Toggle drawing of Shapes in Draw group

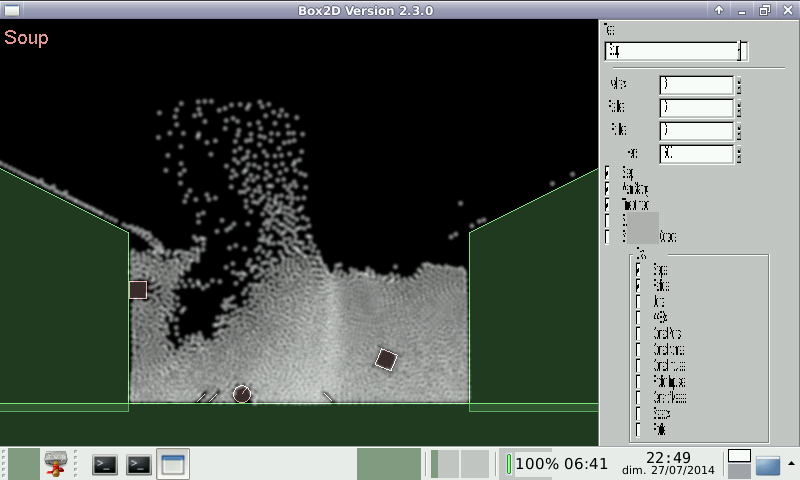pos(639,270)
